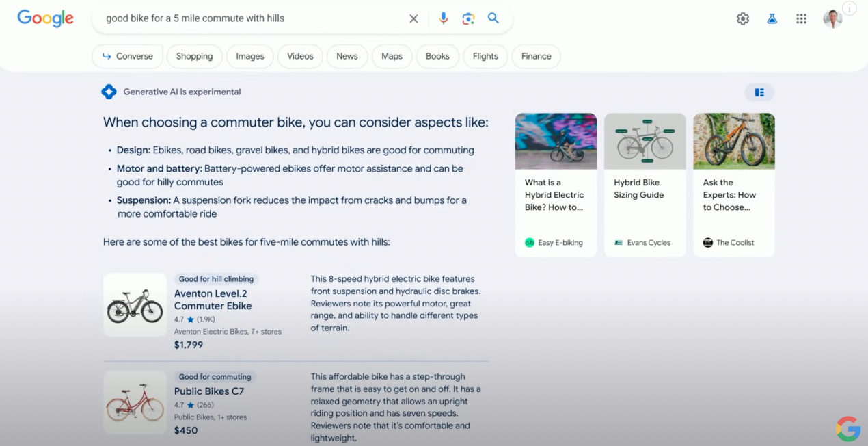The height and width of the screenshot is (446, 868).
Task: Click the generative AI sparkle diamond icon
Action: point(109,92)
